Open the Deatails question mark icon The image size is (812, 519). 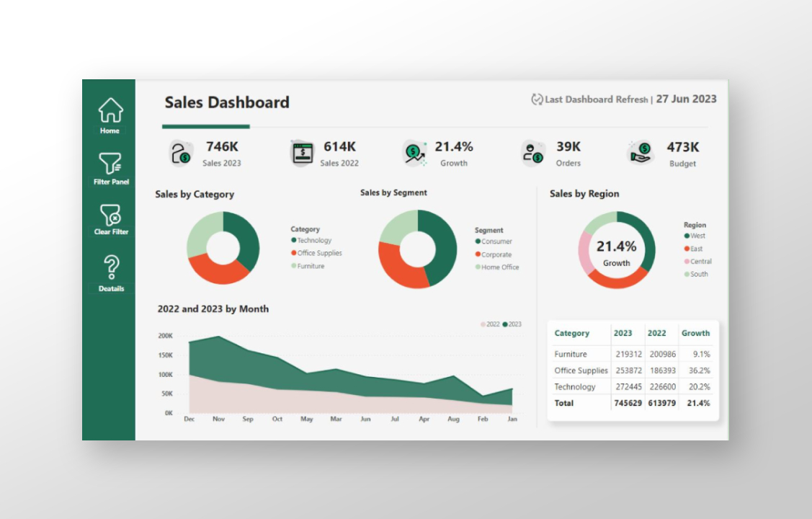click(x=111, y=267)
